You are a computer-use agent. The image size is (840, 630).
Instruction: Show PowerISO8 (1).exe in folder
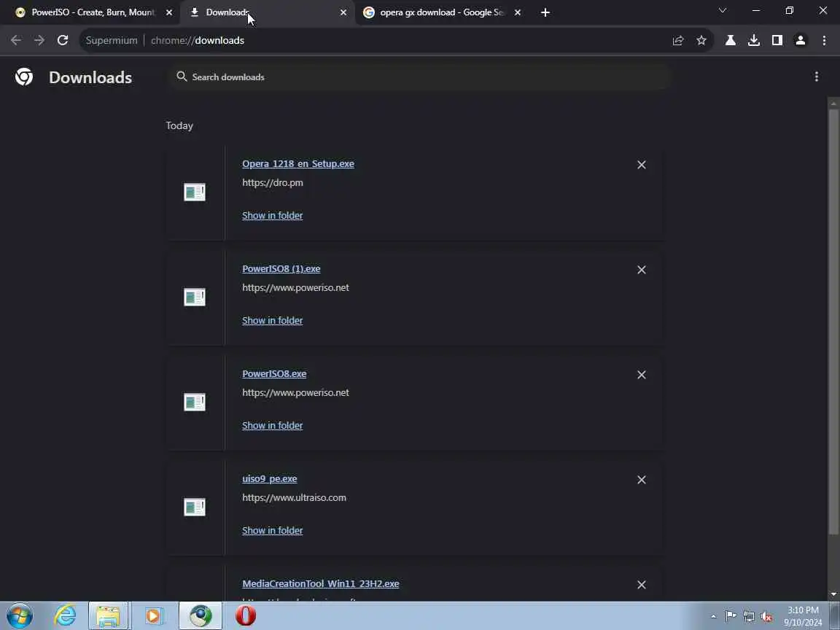[x=272, y=320]
